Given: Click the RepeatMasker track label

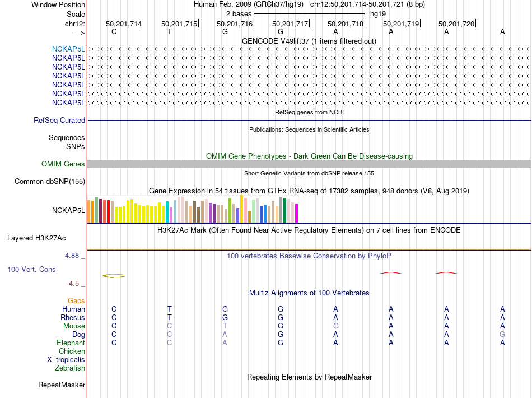Looking at the screenshot, I should (x=62, y=385).
